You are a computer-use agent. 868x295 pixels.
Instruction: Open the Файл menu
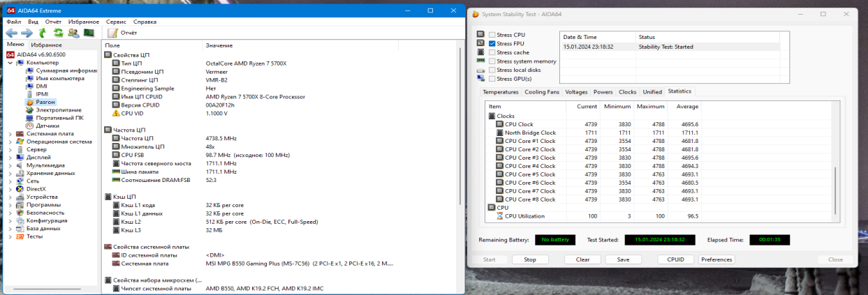[x=14, y=22]
